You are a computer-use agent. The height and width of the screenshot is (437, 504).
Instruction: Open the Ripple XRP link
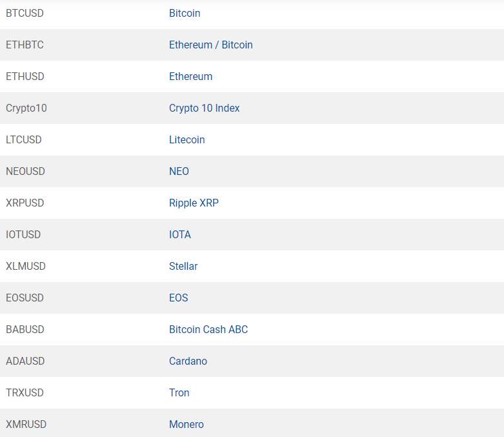pos(194,203)
